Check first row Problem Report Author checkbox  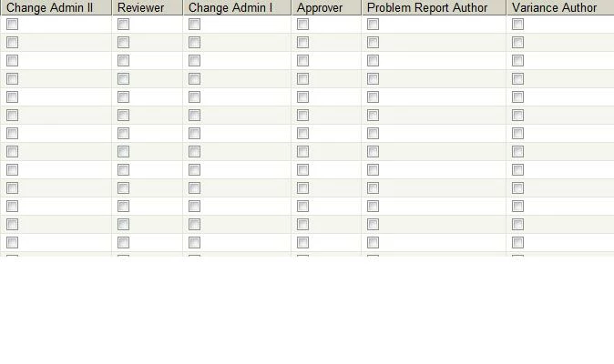[373, 25]
